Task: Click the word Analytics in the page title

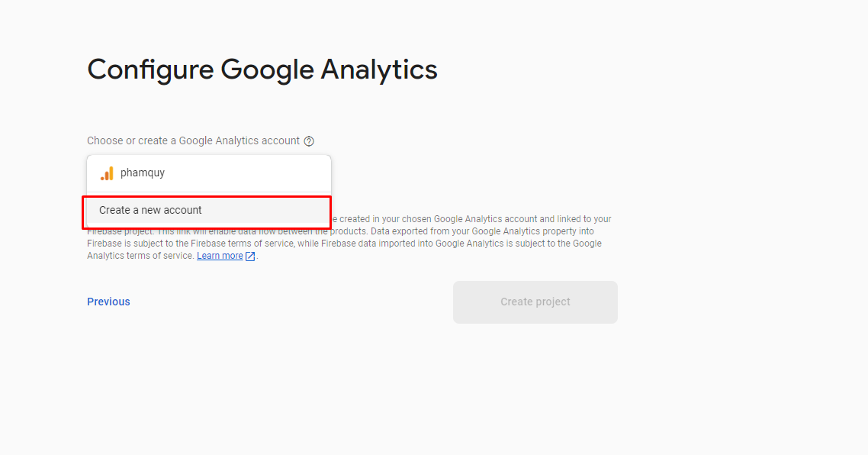Action: tap(378, 69)
